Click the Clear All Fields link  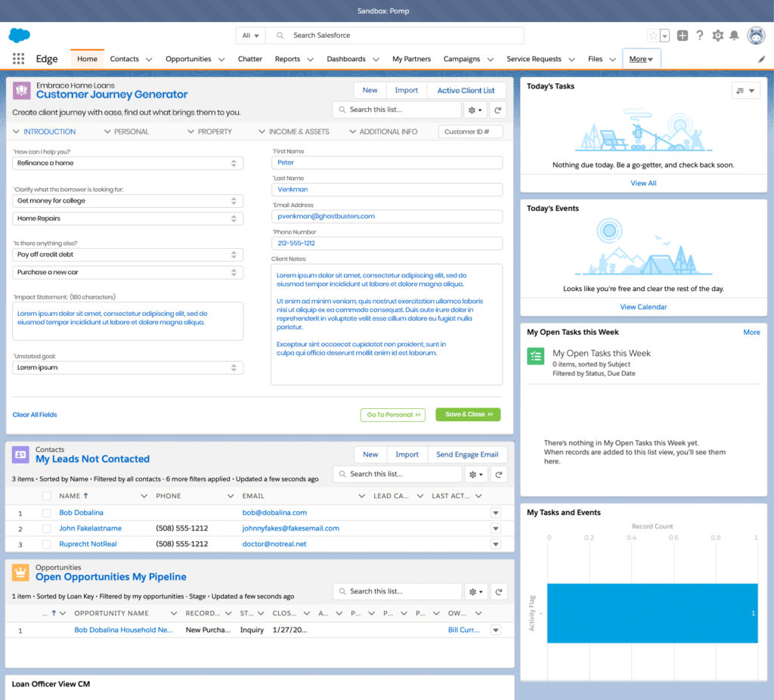click(35, 415)
